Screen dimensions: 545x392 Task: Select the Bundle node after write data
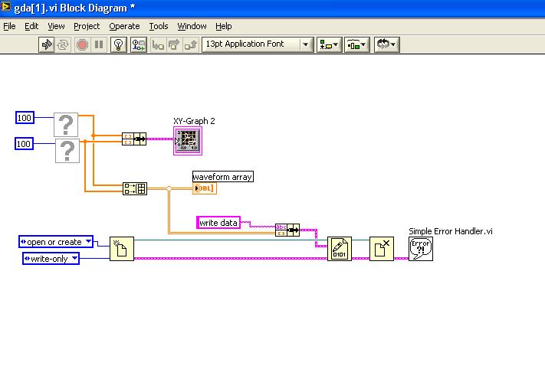[x=287, y=230]
